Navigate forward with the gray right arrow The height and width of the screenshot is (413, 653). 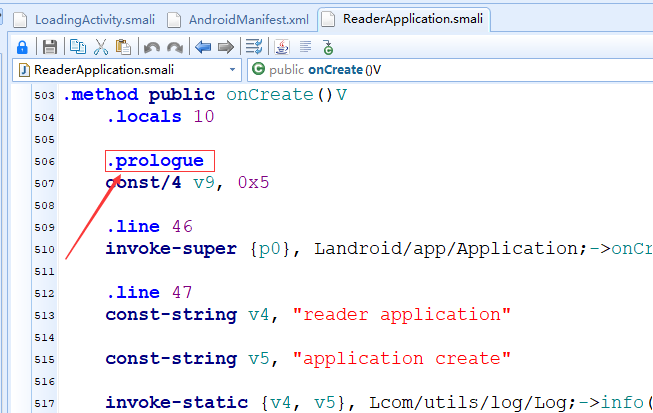click(x=226, y=47)
